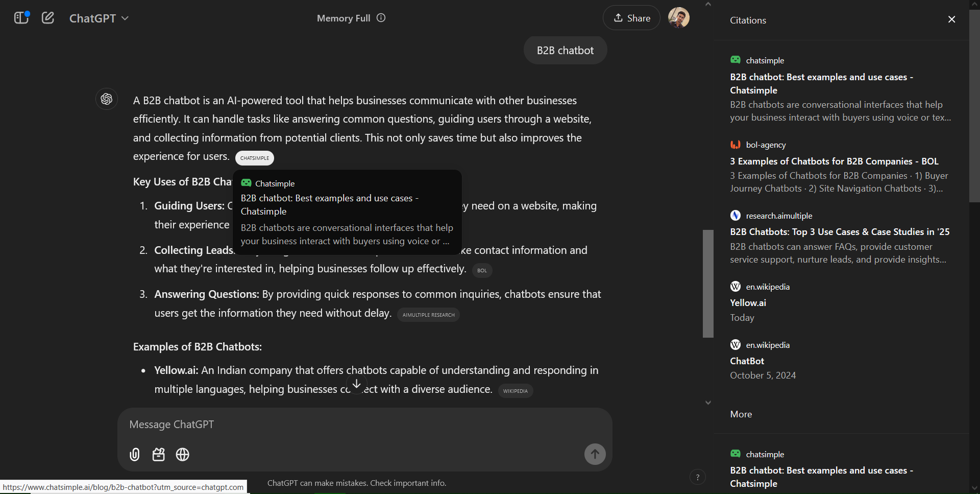
Task: Open the profile avatar menu
Action: tap(678, 17)
